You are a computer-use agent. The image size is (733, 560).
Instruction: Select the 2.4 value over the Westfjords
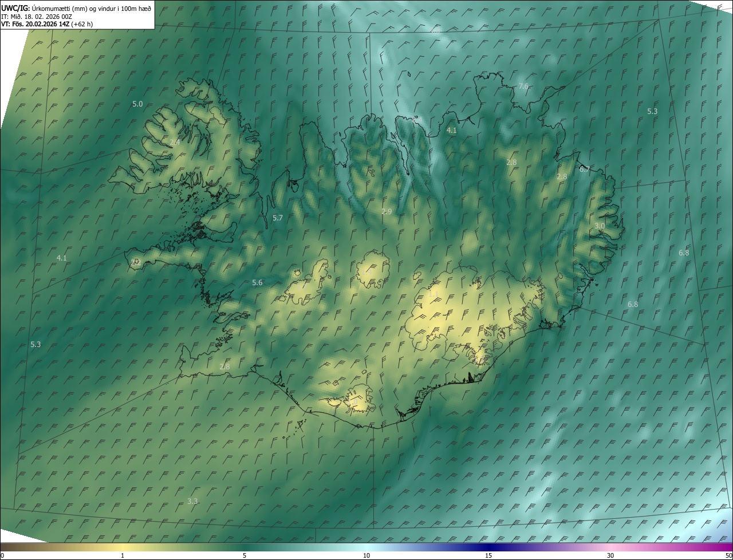pos(175,142)
